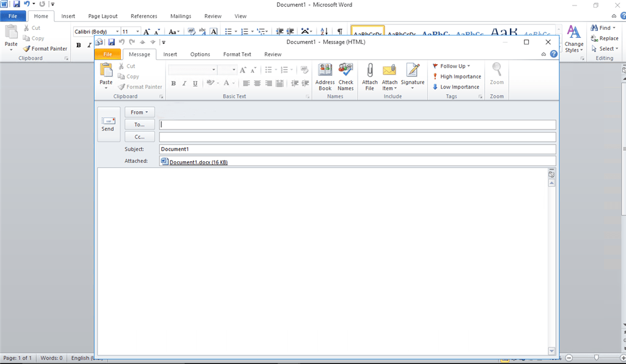Toggle Italic in message Basic Text
Screen dimensions: 626x364
[x=184, y=83]
